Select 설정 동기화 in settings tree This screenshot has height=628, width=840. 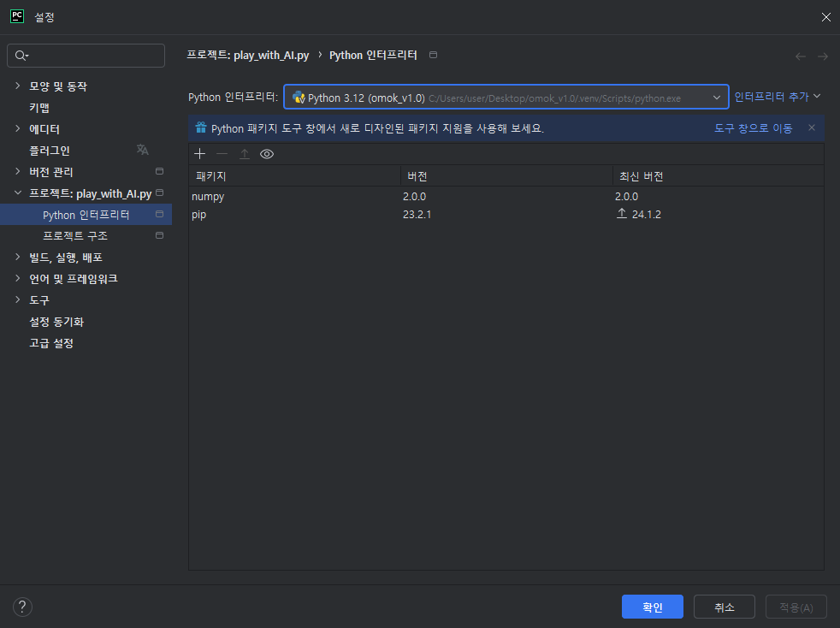point(56,322)
